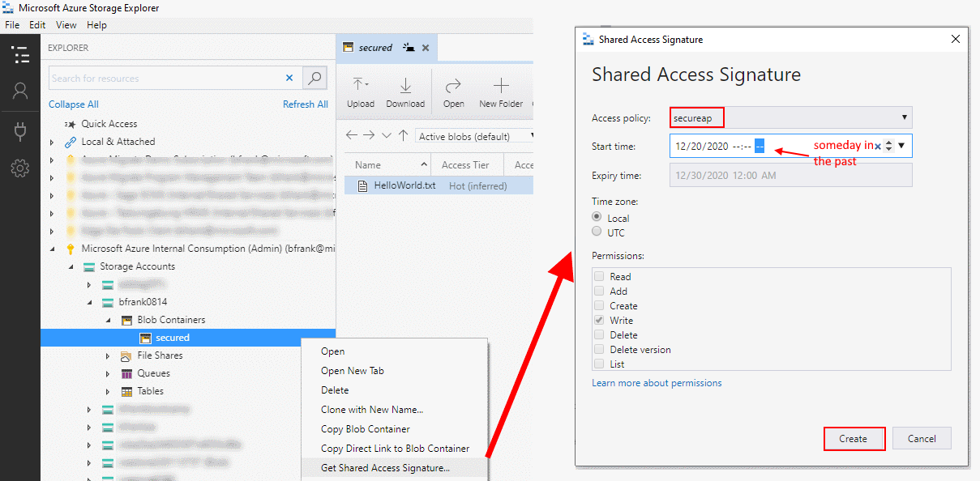Uncheck the Write permission
The height and width of the screenshot is (481, 980).
click(601, 320)
